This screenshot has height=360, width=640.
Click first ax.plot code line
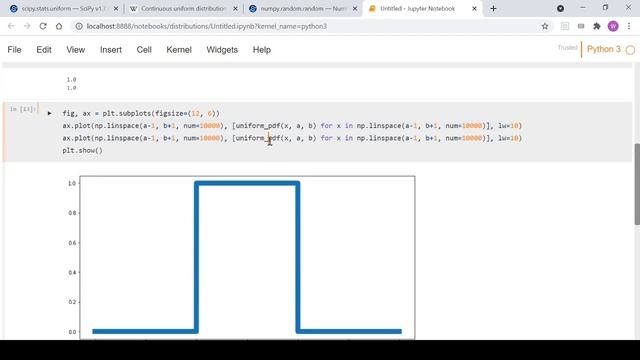coord(292,126)
